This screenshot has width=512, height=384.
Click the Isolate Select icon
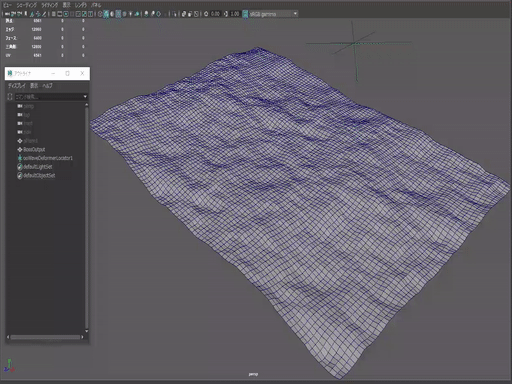pos(174,14)
